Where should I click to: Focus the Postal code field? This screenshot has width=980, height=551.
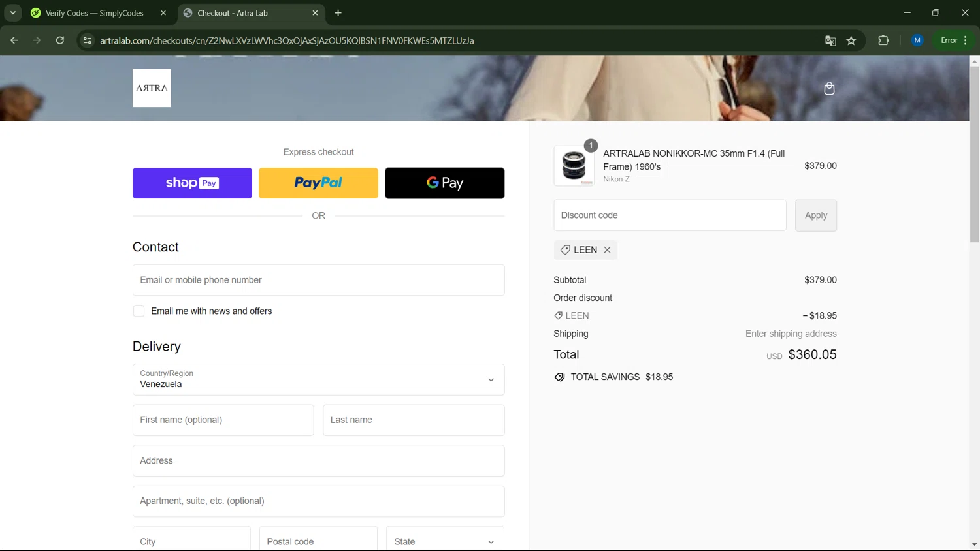[x=318, y=539]
